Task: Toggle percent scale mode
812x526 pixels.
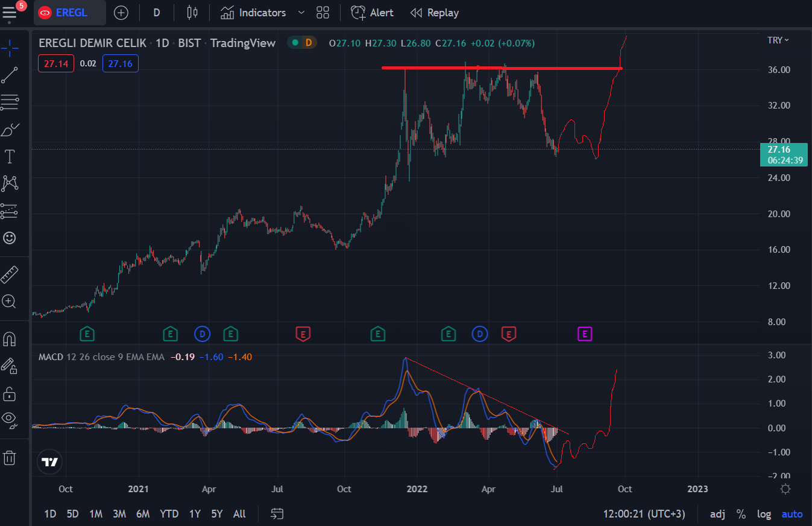Action: (741, 514)
